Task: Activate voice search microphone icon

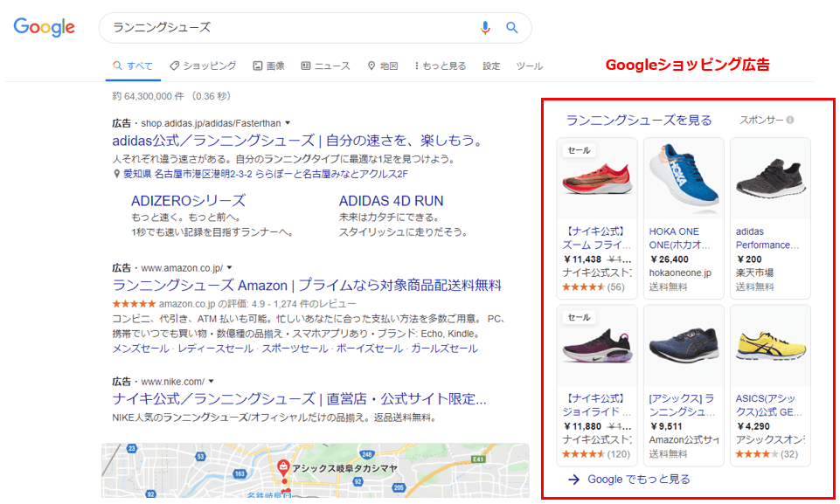Action: pos(485,27)
